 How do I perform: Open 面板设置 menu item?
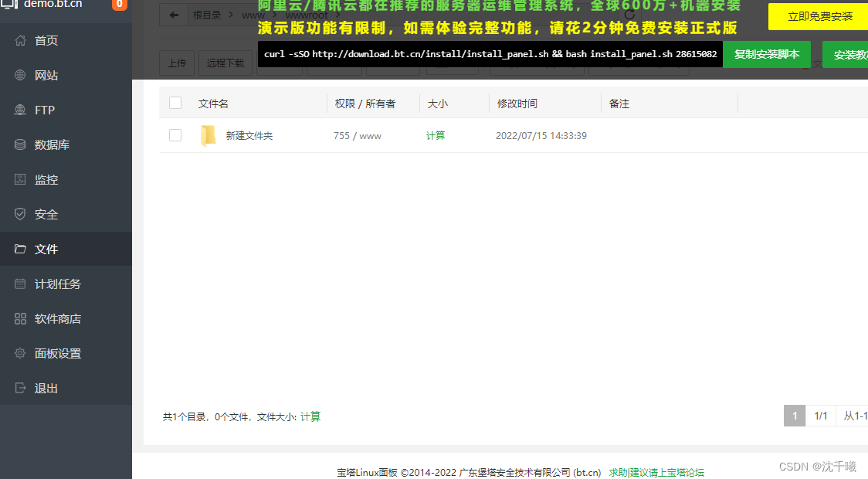[66, 353]
